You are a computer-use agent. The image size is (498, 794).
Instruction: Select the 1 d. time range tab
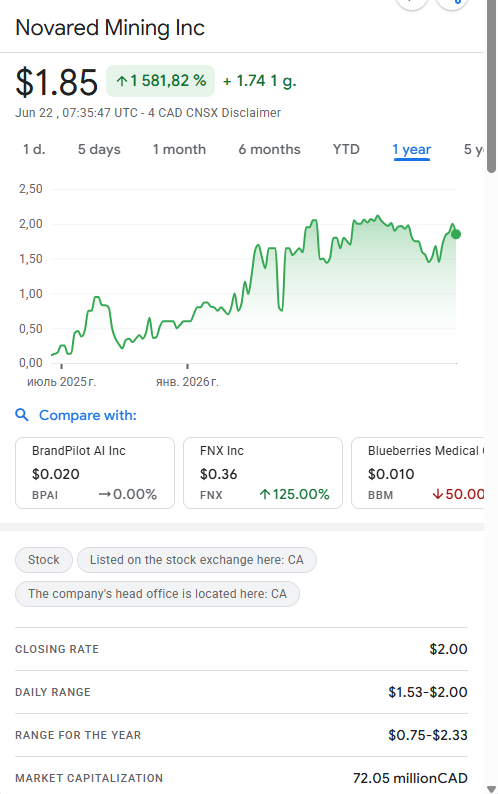click(x=34, y=149)
